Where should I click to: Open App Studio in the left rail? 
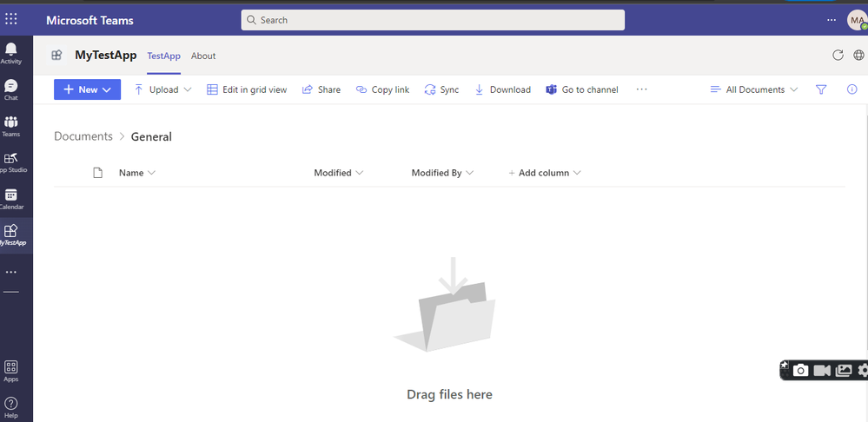(11, 162)
